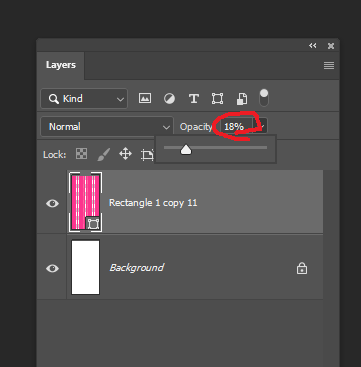This screenshot has width=361, height=367.
Task: Filter for pixel layers
Action: (145, 98)
